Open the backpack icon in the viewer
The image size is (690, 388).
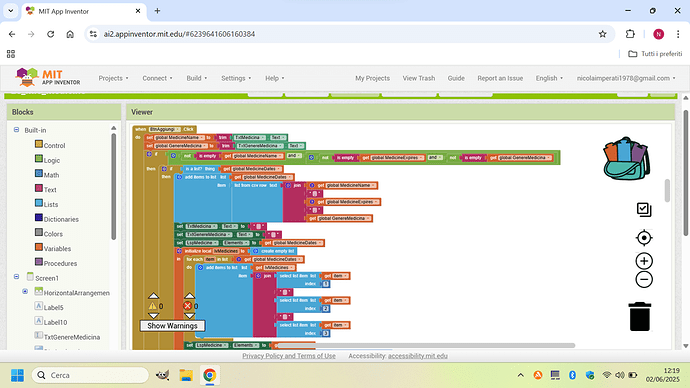coord(626,158)
